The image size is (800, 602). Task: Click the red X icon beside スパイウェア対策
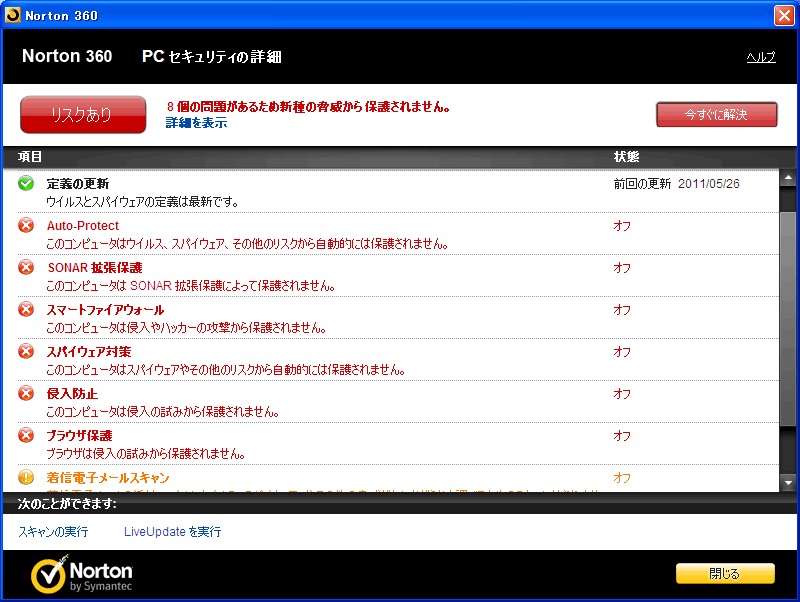click(26, 351)
